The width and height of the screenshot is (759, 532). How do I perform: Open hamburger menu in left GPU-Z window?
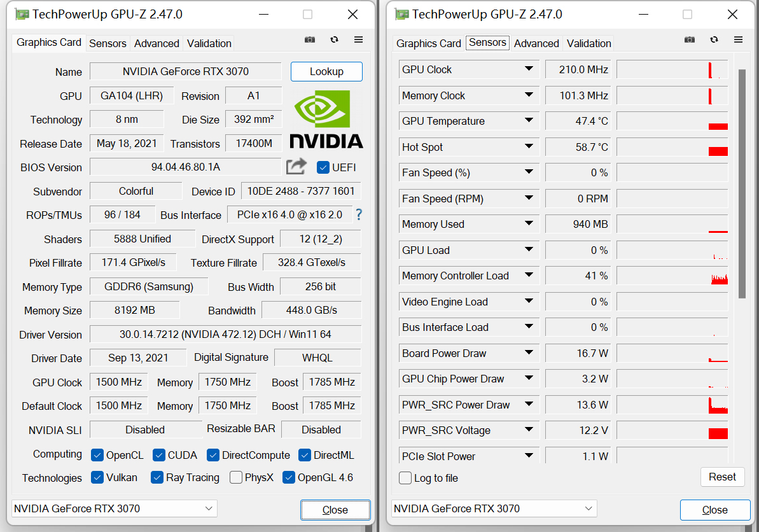[358, 39]
